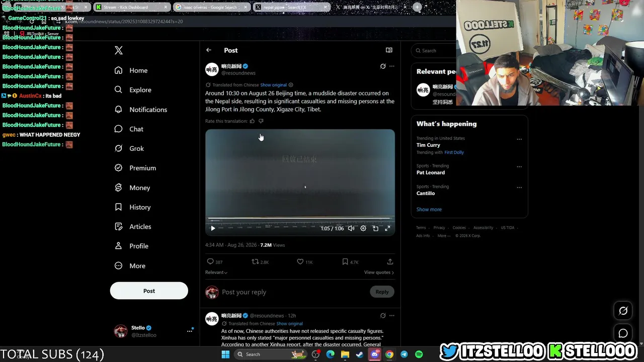Open more options for Tim Curry trend
The height and width of the screenshot is (362, 644).
click(519, 139)
